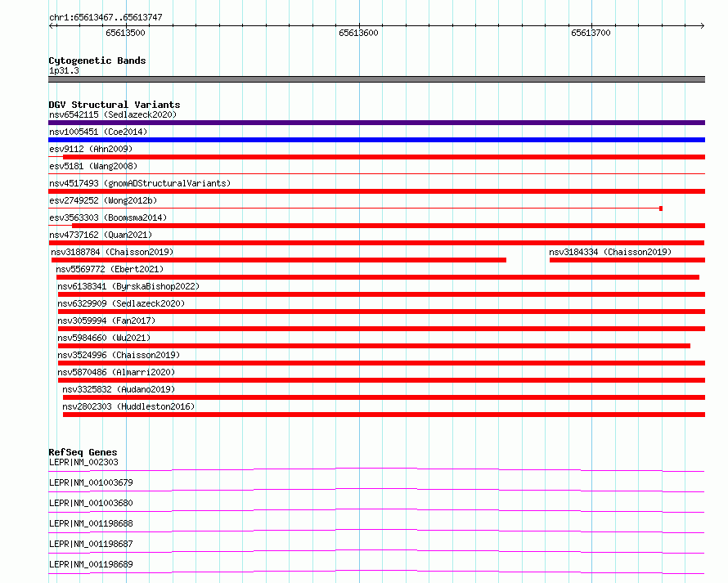Select the esv3563303 (Boomsma2014) label

[x=108, y=218]
